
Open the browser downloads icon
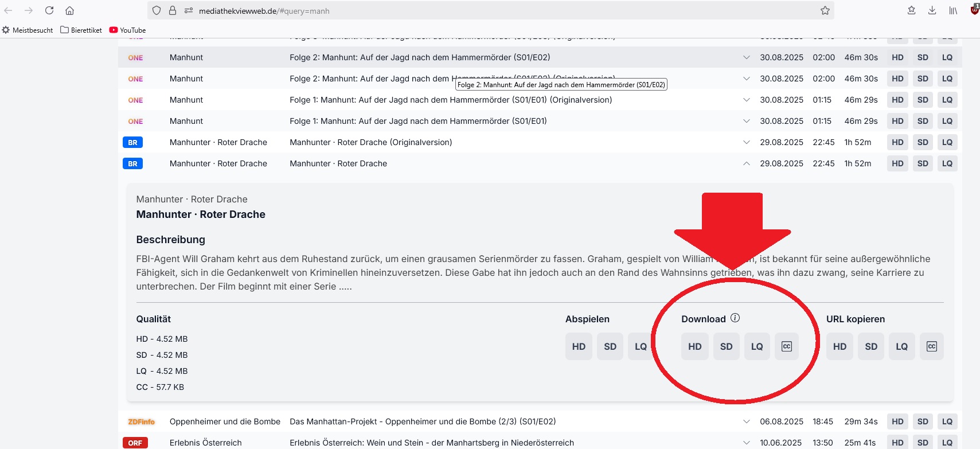coord(932,10)
